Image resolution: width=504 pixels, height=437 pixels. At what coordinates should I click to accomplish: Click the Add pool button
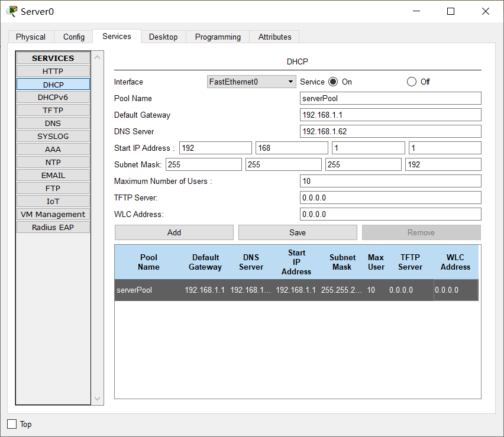tap(174, 232)
